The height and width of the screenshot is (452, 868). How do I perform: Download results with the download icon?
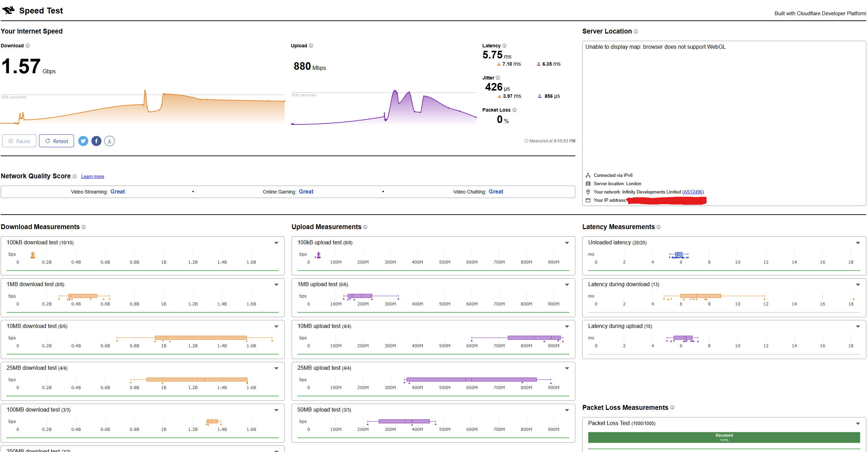(x=110, y=141)
